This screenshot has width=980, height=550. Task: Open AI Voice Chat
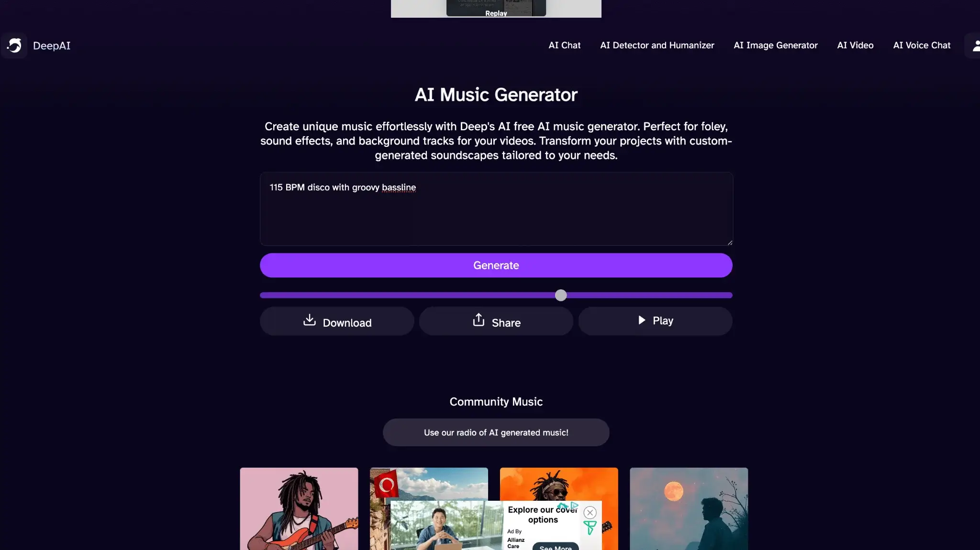[922, 45]
